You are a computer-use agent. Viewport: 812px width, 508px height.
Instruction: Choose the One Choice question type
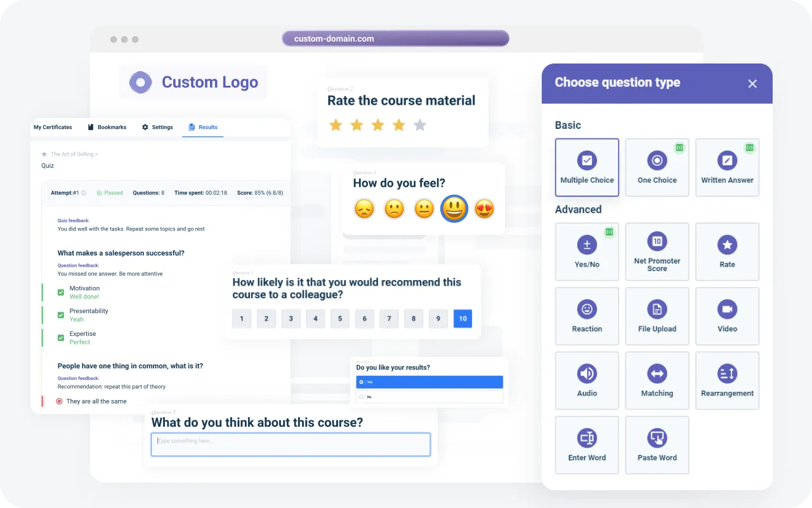point(657,167)
